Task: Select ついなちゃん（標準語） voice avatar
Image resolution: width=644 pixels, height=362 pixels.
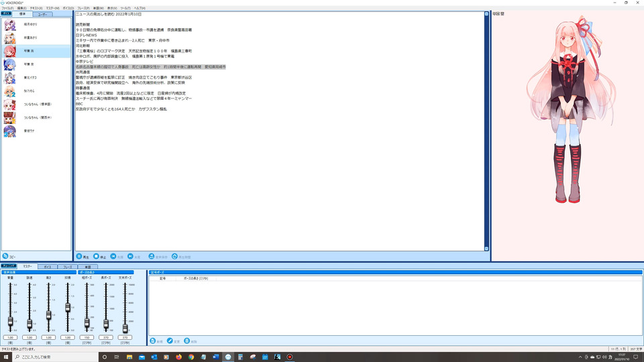Action: (10, 105)
